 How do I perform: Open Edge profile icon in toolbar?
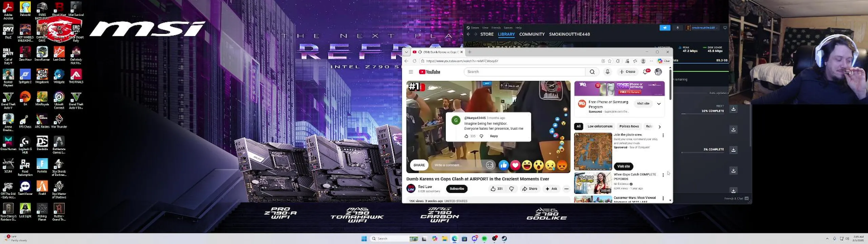tap(643, 61)
